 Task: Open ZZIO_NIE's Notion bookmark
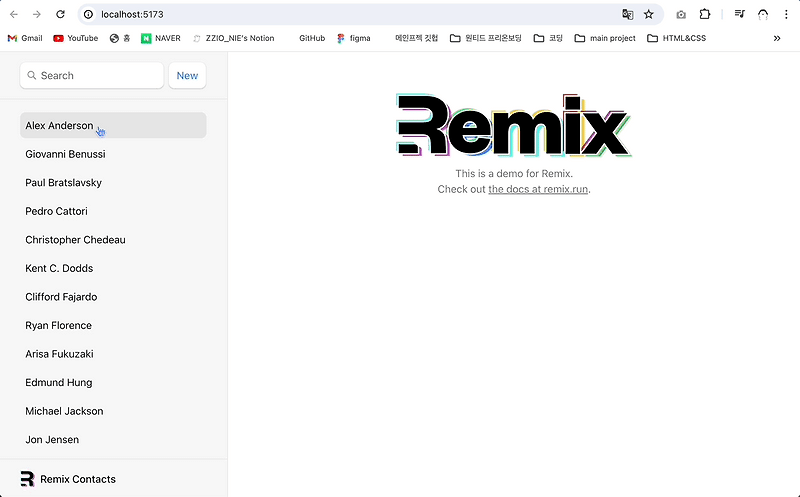point(234,38)
